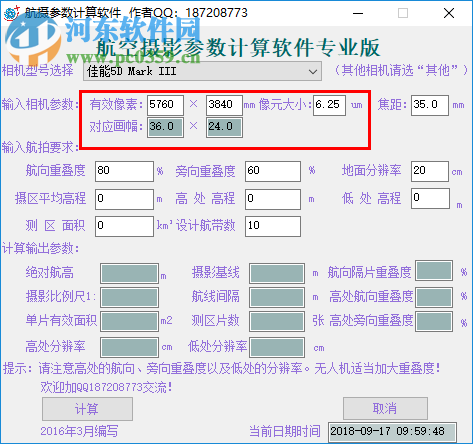Click the 当前日期时间 label
This screenshot has height=444, width=473.
pyautogui.click(x=285, y=431)
